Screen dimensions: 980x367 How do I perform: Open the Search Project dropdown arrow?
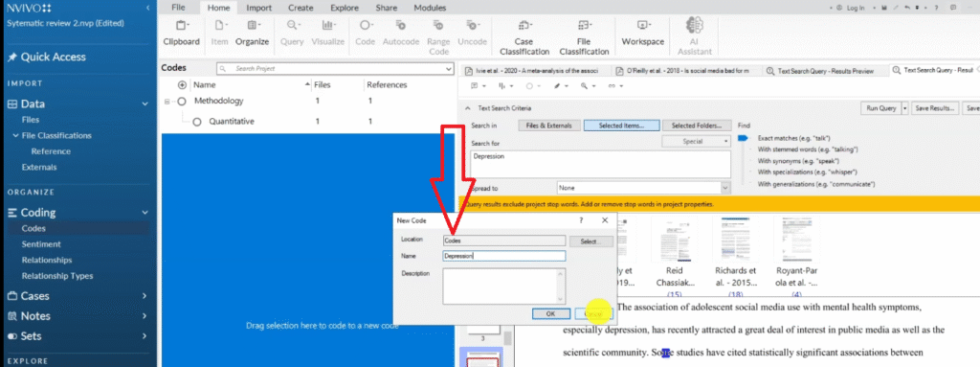tap(448, 68)
